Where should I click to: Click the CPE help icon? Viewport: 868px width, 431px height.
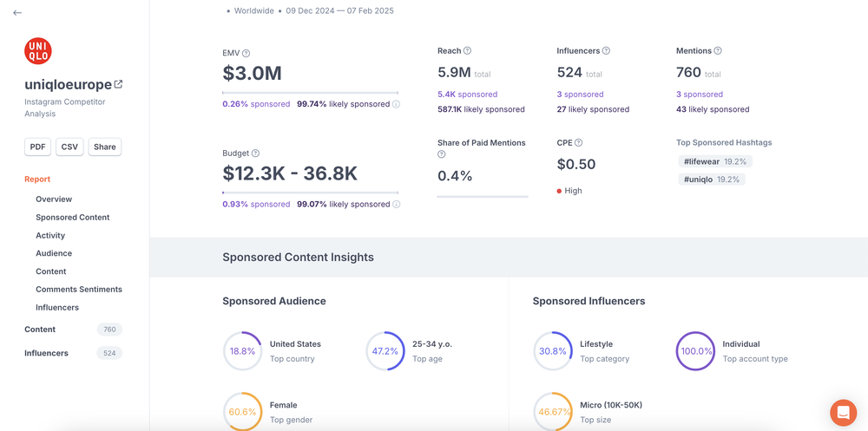tap(578, 142)
